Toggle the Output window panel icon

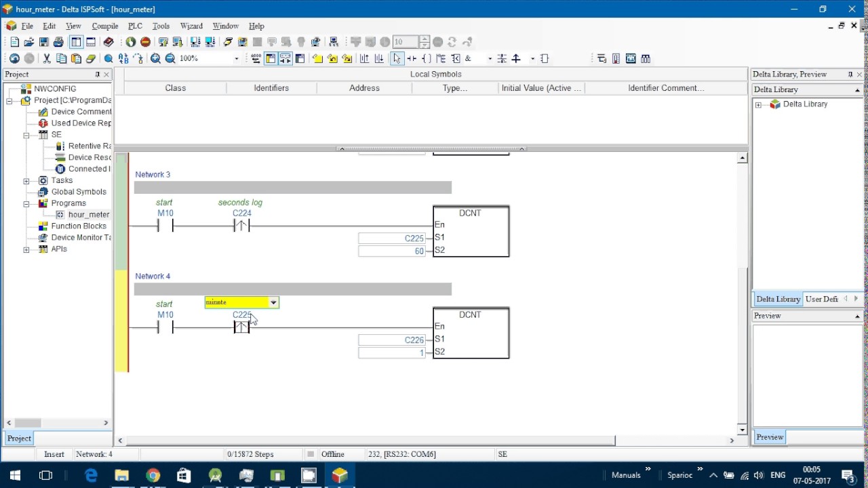click(x=91, y=42)
